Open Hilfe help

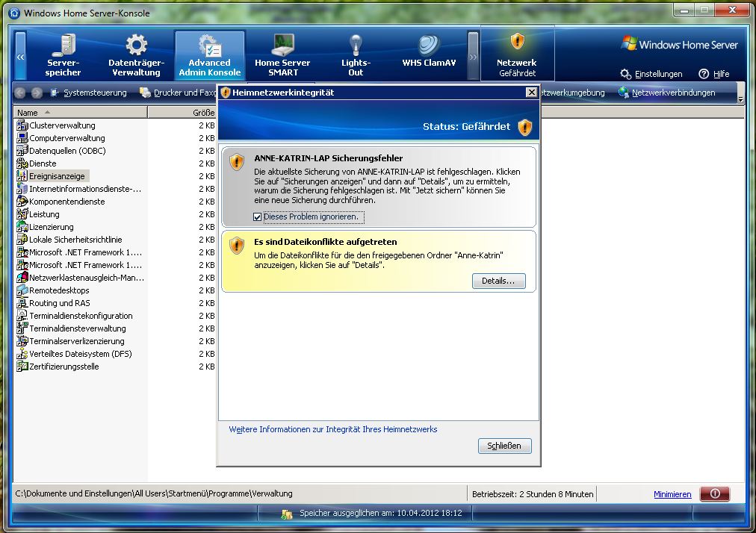714,74
